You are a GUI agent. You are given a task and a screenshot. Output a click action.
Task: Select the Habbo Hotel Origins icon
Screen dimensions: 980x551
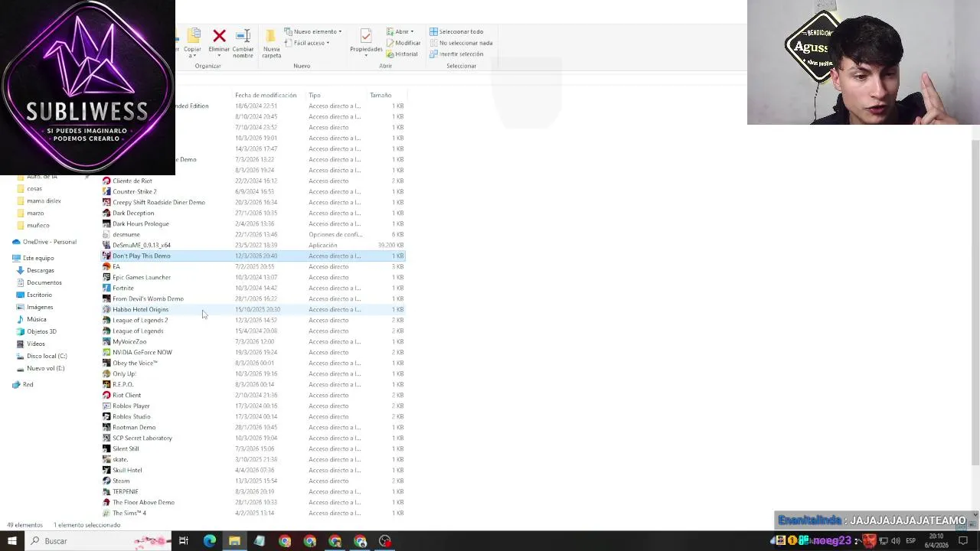(x=106, y=309)
